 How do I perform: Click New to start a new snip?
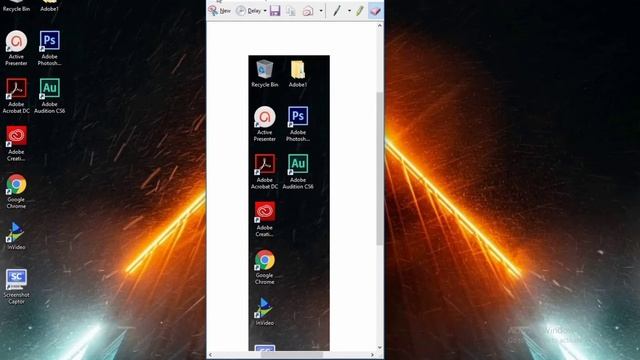pos(220,11)
